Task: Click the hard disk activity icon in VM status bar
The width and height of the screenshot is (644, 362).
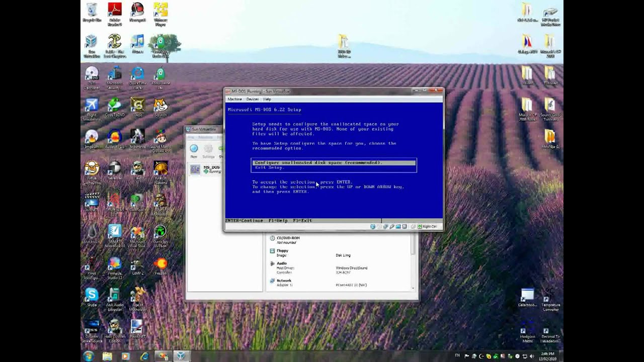Action: tap(373, 226)
